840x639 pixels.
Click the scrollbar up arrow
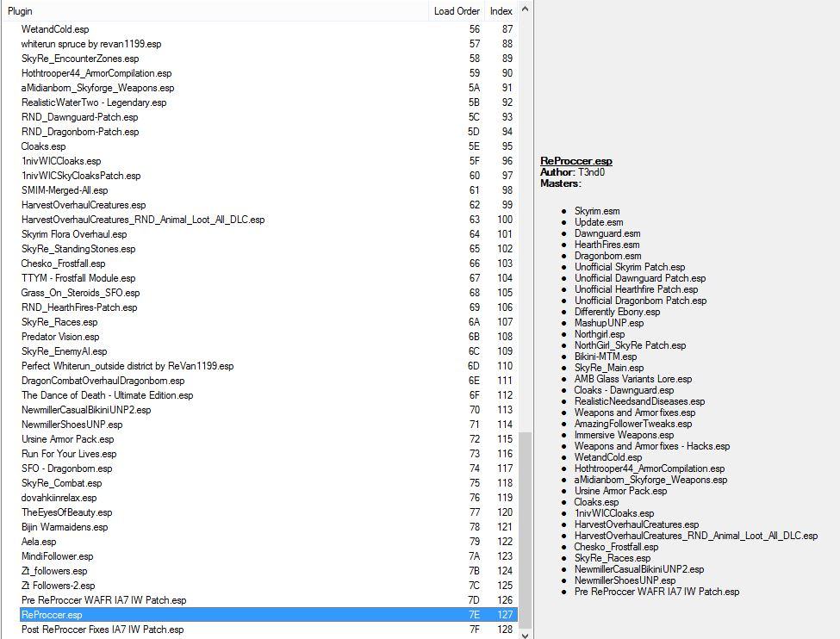coord(525,9)
